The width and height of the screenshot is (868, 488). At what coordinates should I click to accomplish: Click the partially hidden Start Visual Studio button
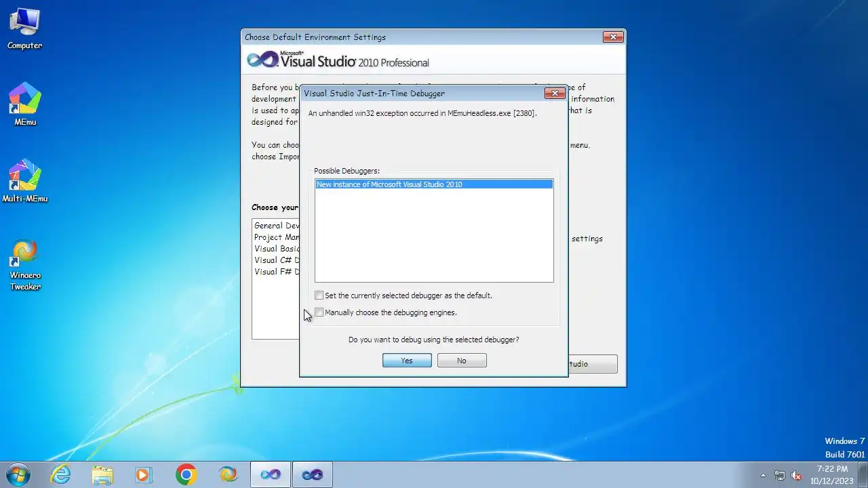click(593, 364)
